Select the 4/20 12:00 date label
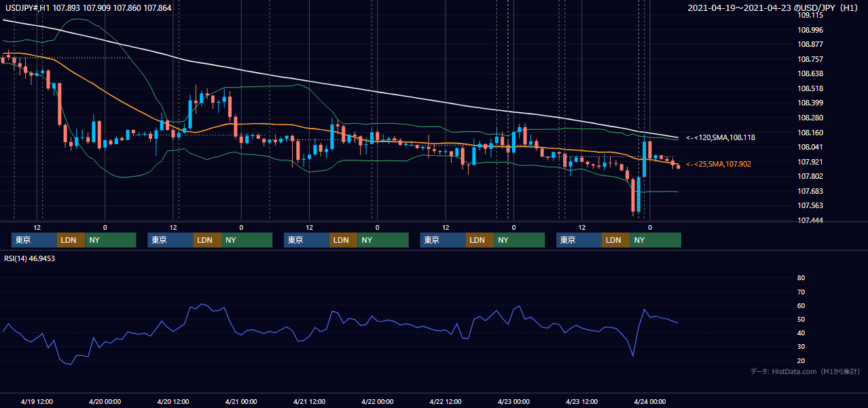 pyautogui.click(x=173, y=401)
